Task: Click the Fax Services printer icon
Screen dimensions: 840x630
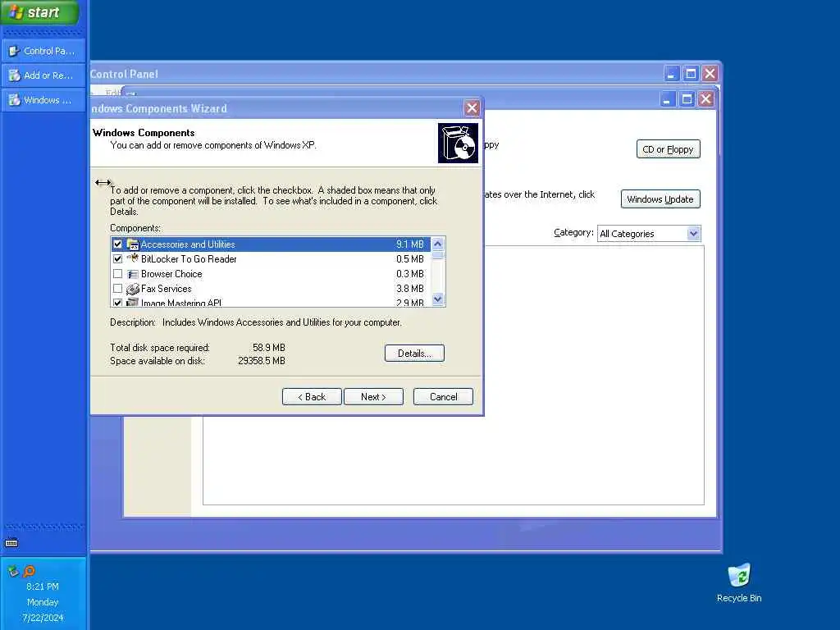Action: [x=132, y=289]
